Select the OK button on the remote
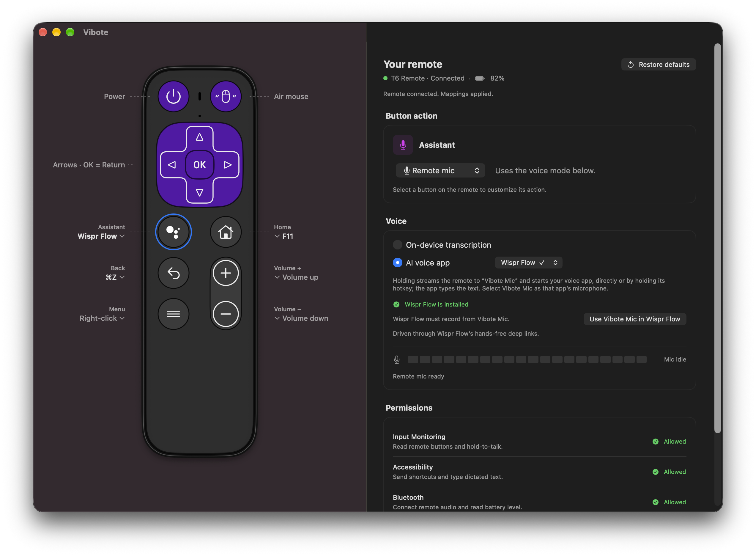 [199, 165]
